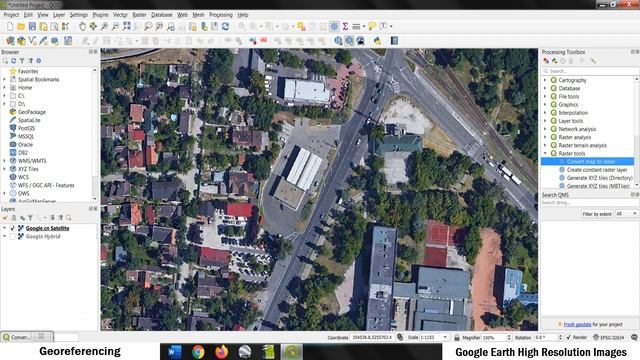
Task: Click the Messages log icon in status bar
Action: pos(634,338)
